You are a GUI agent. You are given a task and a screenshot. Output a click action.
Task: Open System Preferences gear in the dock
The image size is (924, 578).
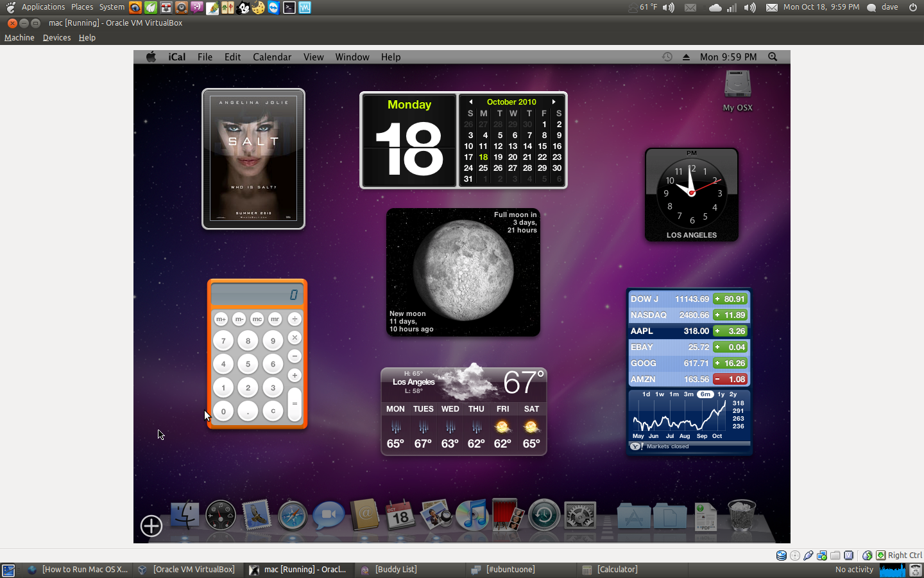pyautogui.click(x=580, y=515)
